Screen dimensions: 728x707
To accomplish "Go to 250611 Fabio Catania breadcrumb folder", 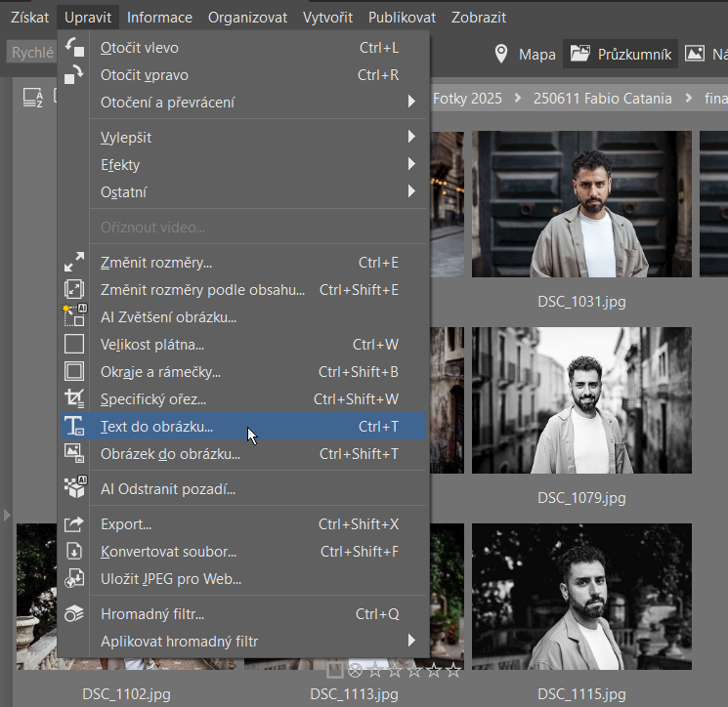I will [x=600, y=98].
